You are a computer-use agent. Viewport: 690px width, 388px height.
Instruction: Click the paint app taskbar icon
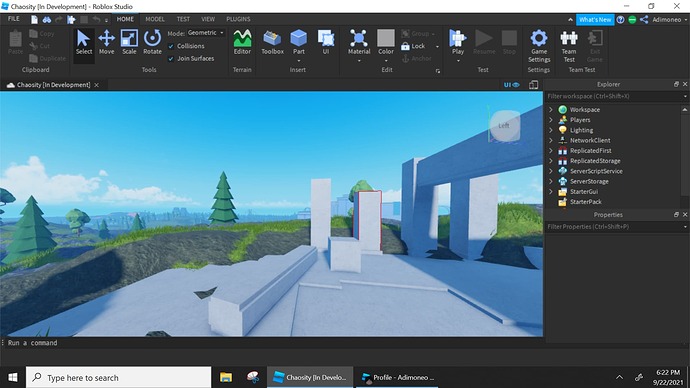[x=253, y=377]
